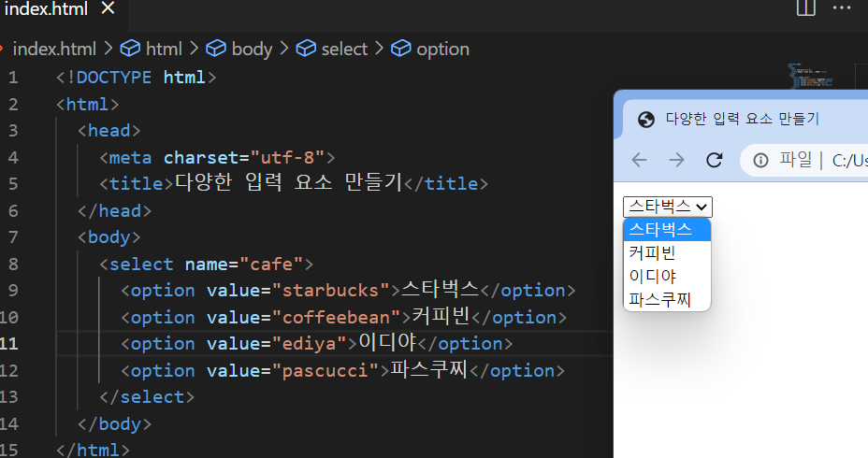The image size is (868, 458).
Task: Click the body symbol cube icon
Action: pos(216,49)
